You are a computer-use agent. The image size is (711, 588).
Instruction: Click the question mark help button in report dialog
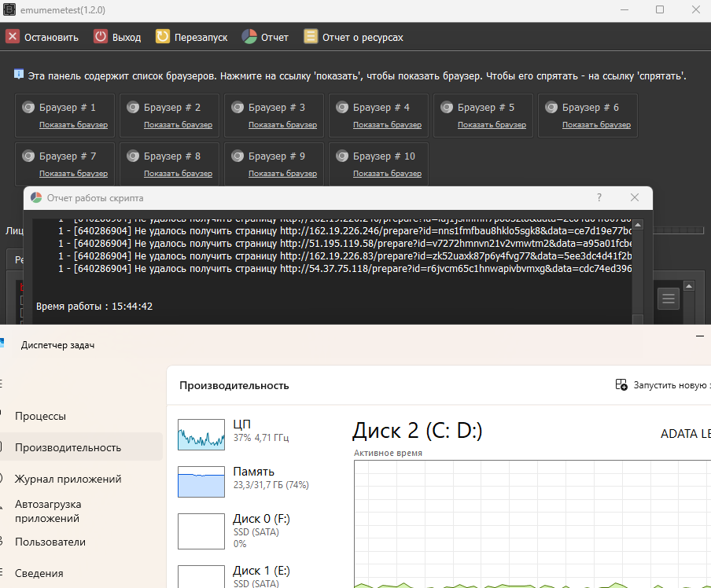(599, 198)
